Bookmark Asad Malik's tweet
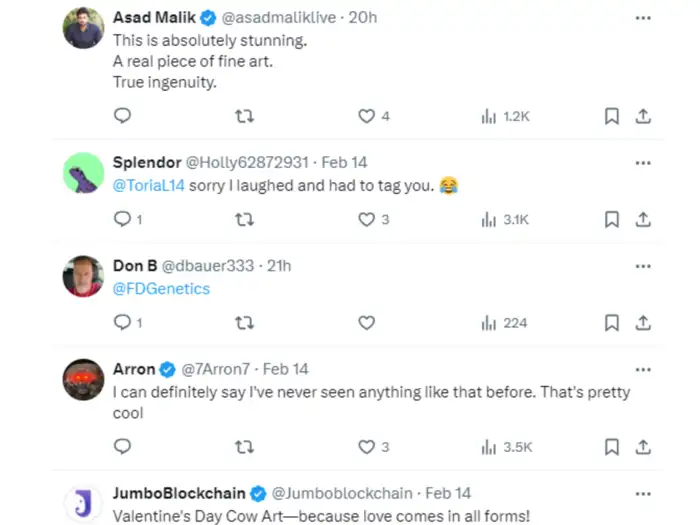This screenshot has width=700, height=525. coord(611,116)
